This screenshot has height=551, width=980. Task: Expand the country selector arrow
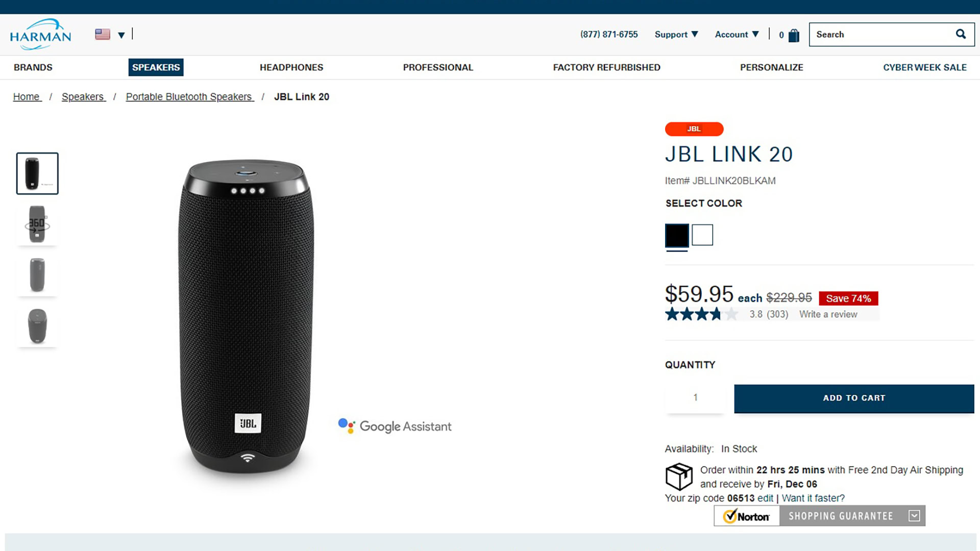click(x=121, y=35)
